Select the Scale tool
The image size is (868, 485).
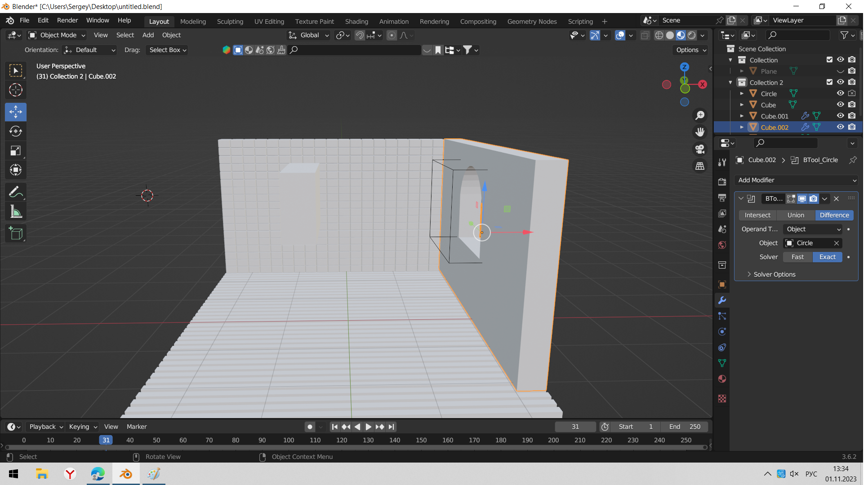click(16, 150)
